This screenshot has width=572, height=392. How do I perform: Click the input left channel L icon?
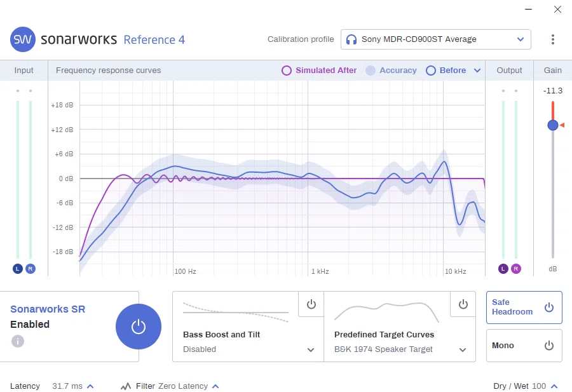(x=18, y=269)
